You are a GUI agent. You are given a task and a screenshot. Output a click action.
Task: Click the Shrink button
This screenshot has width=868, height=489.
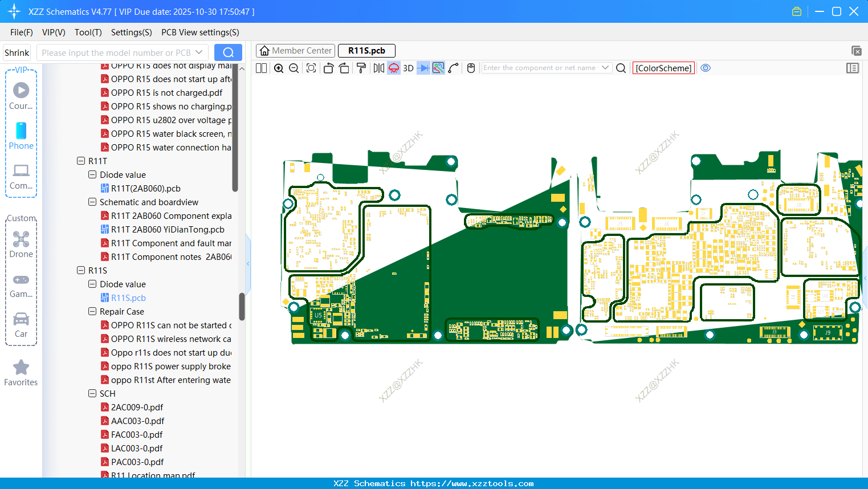point(17,53)
